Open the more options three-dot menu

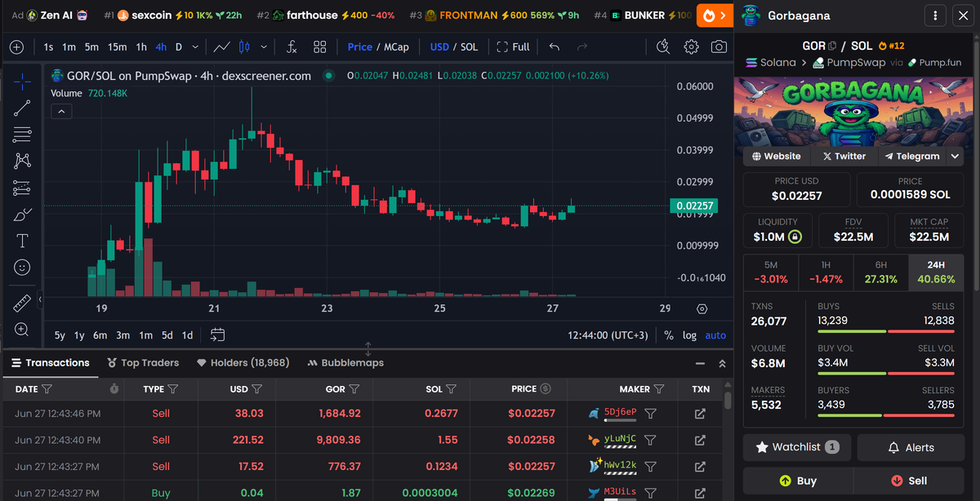pos(936,16)
